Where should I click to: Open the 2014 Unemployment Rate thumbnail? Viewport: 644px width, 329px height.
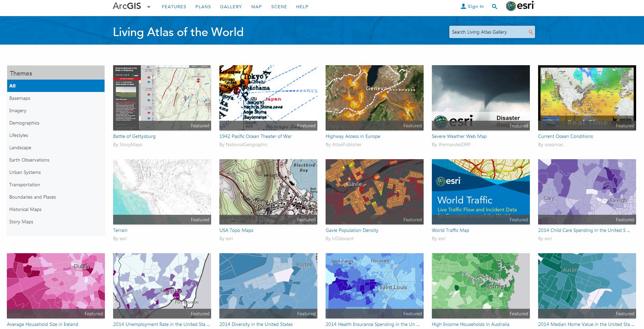click(x=162, y=286)
